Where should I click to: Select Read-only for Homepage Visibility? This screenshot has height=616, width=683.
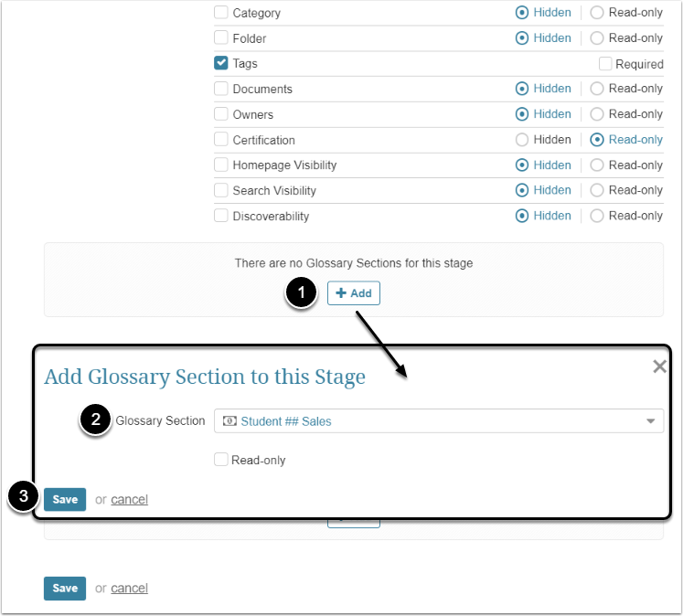coord(597,165)
